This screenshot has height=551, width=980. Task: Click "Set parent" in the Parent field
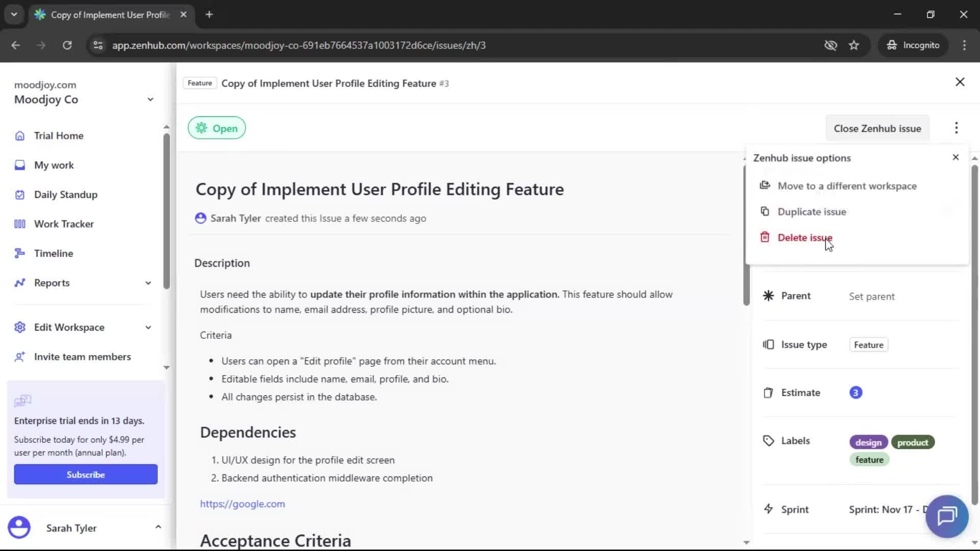point(871,296)
